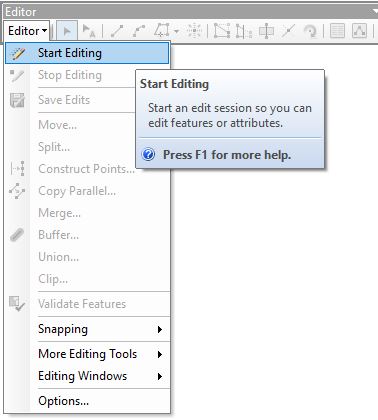Choose the Straight Segment tool icon

[x=117, y=31]
